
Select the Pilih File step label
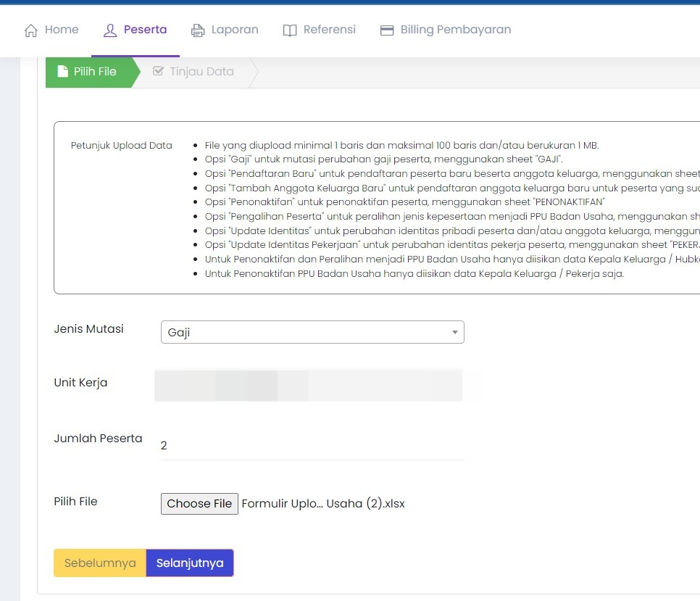click(95, 72)
